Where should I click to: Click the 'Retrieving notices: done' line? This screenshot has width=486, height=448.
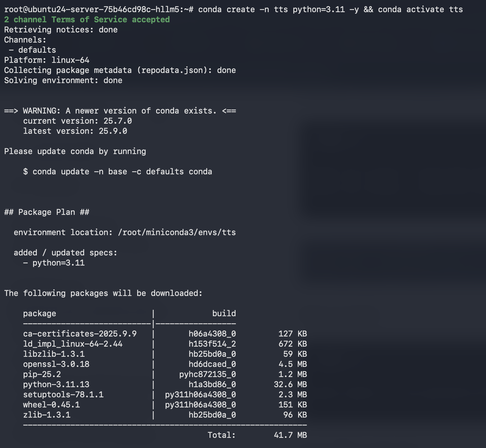(61, 30)
